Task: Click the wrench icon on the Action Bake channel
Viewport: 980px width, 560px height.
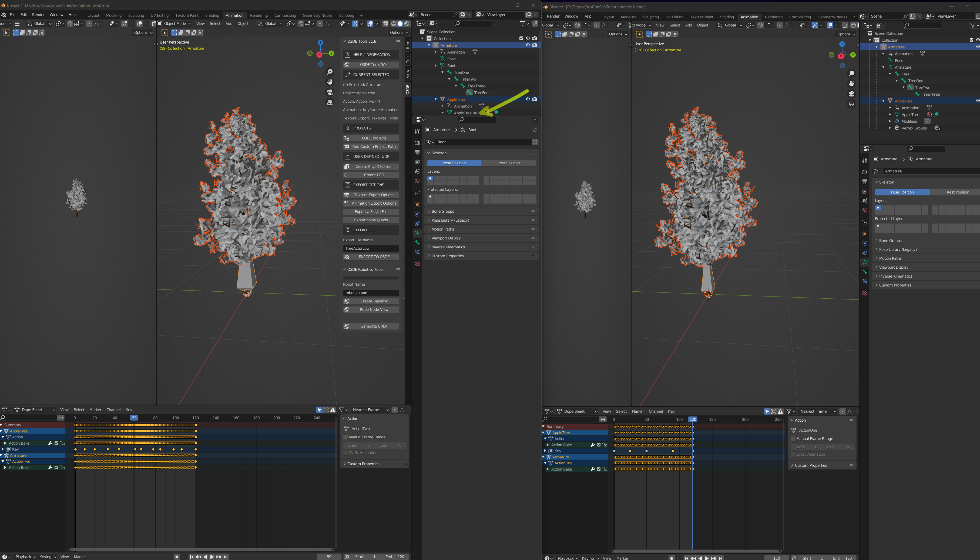Action: pos(50,443)
